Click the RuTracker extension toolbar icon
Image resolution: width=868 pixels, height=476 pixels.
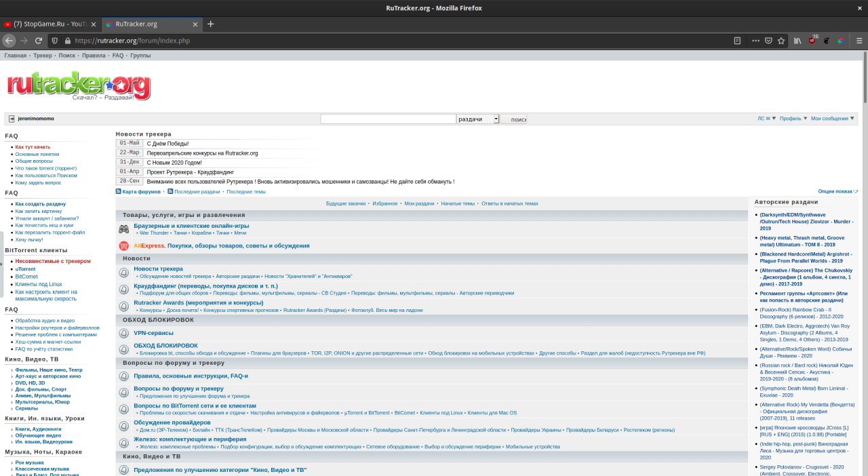point(841,41)
